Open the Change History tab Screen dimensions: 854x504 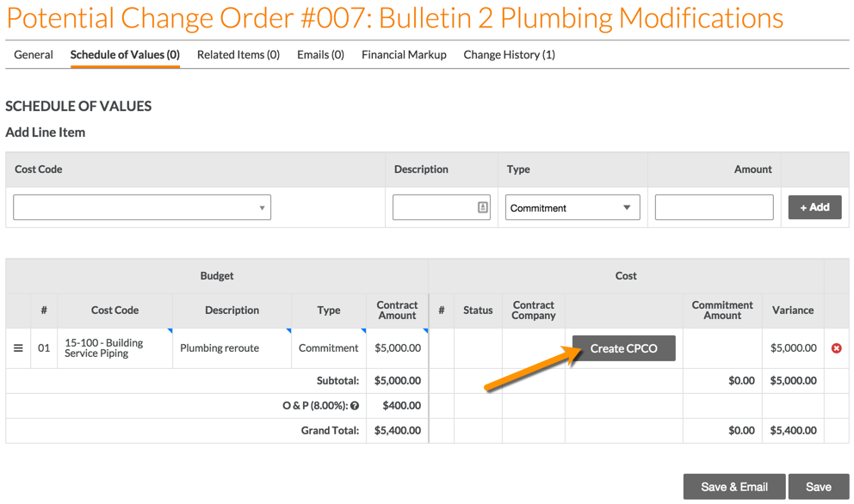[511, 54]
